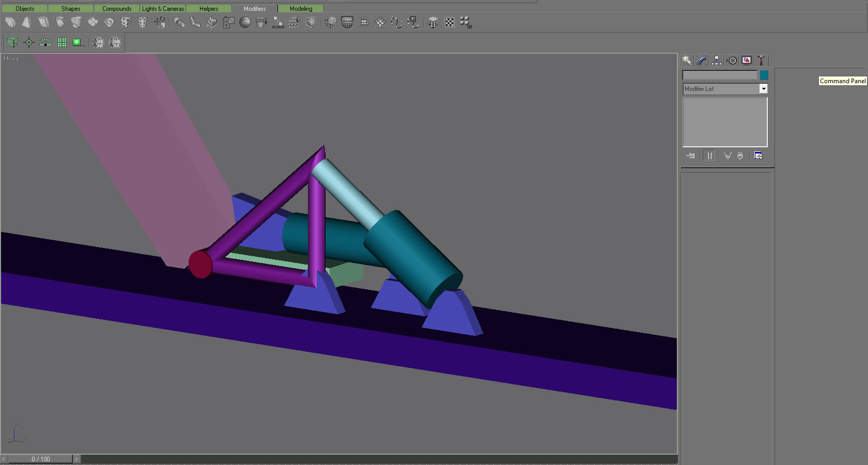Click the XForm modifier icon

pos(278,22)
